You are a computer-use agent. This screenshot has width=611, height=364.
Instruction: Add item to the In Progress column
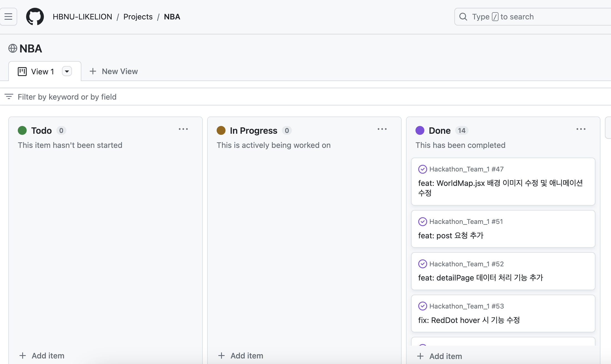pos(241,356)
